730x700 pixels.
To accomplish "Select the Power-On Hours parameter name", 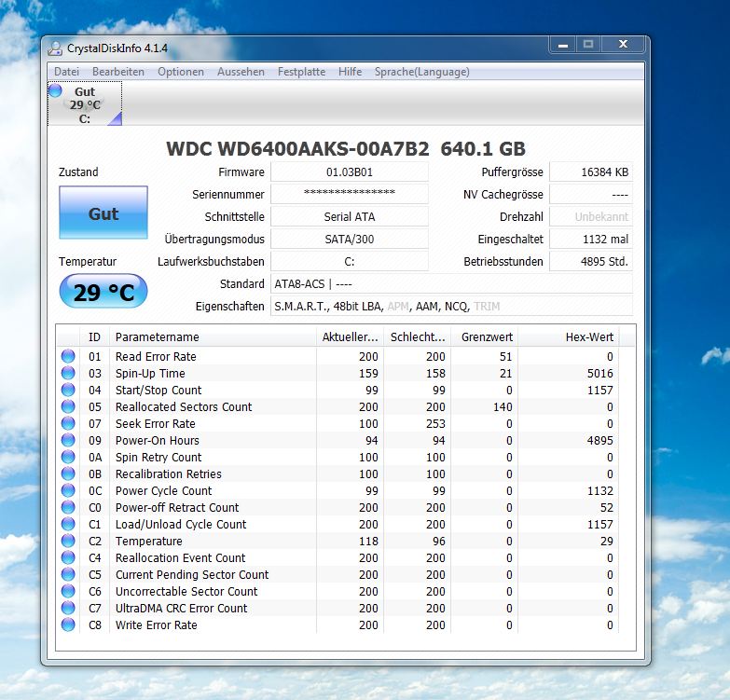I will [x=157, y=440].
